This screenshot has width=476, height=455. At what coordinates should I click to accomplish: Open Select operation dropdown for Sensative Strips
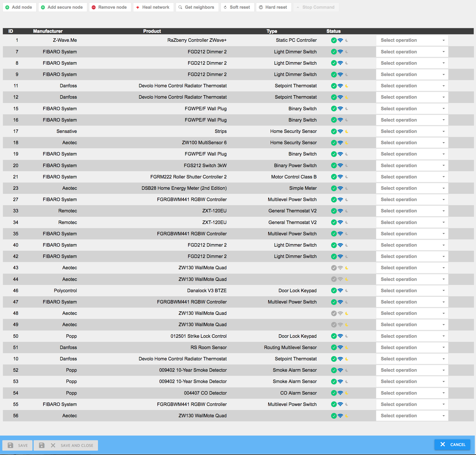click(x=412, y=131)
